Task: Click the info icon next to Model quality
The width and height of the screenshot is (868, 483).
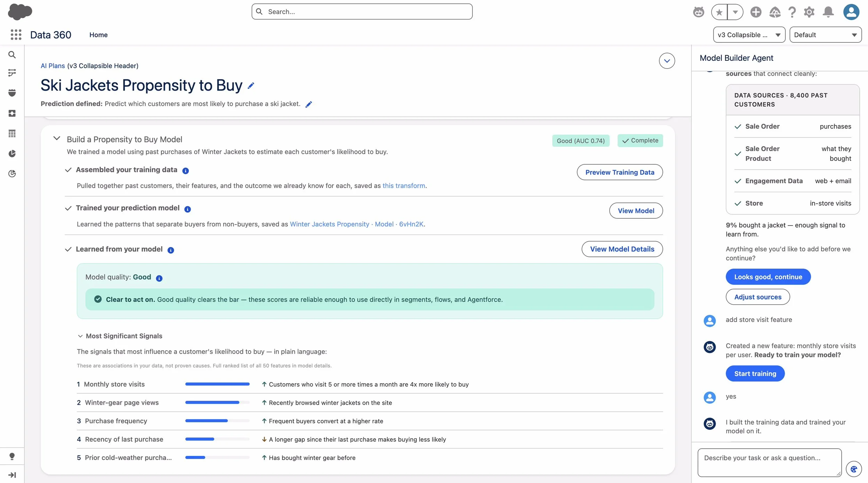Action: [x=159, y=278]
